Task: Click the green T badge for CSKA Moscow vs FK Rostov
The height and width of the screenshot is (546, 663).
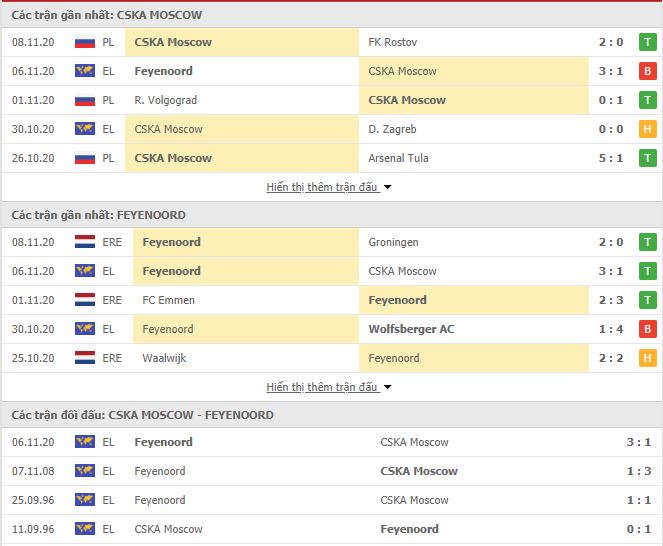Action: tap(647, 42)
